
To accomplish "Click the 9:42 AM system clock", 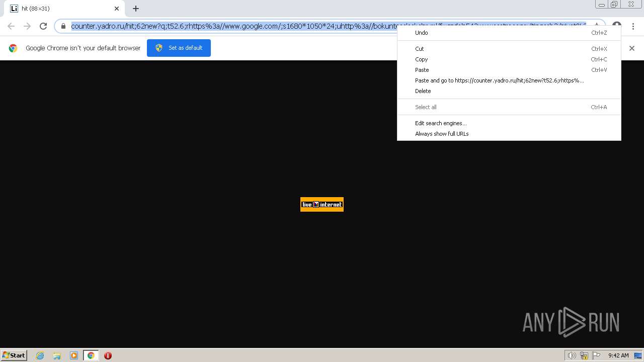I will click(x=618, y=355).
